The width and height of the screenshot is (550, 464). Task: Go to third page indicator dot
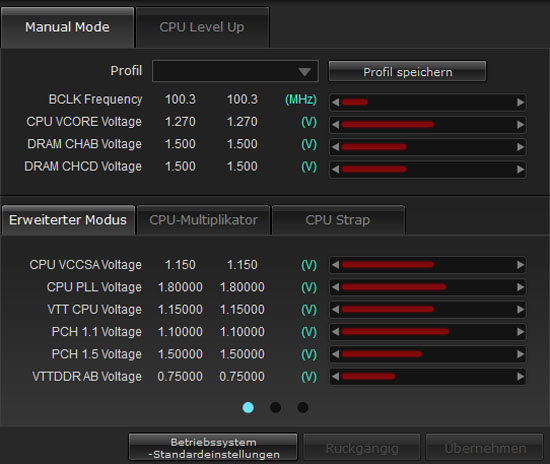303,408
